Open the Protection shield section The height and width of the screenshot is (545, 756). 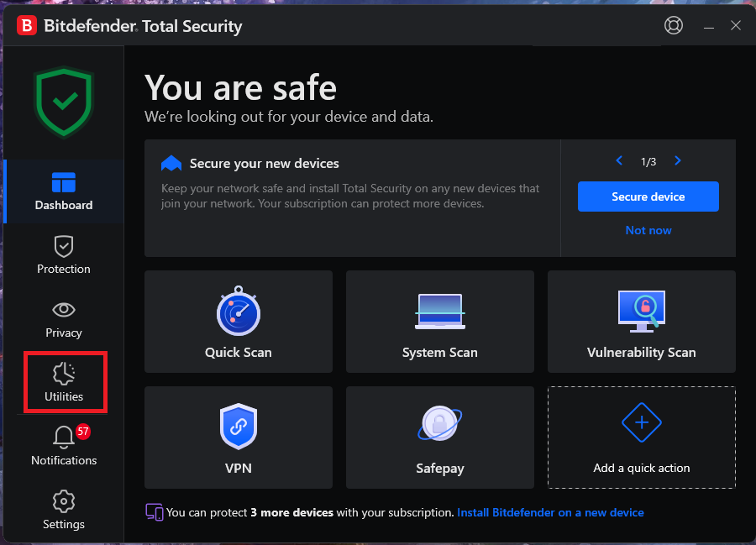pos(64,255)
